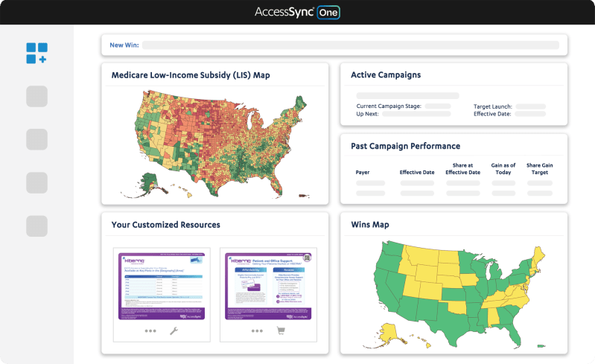Click the Gain as of Today column header
Screen dimensions: 595x364
[503, 169]
